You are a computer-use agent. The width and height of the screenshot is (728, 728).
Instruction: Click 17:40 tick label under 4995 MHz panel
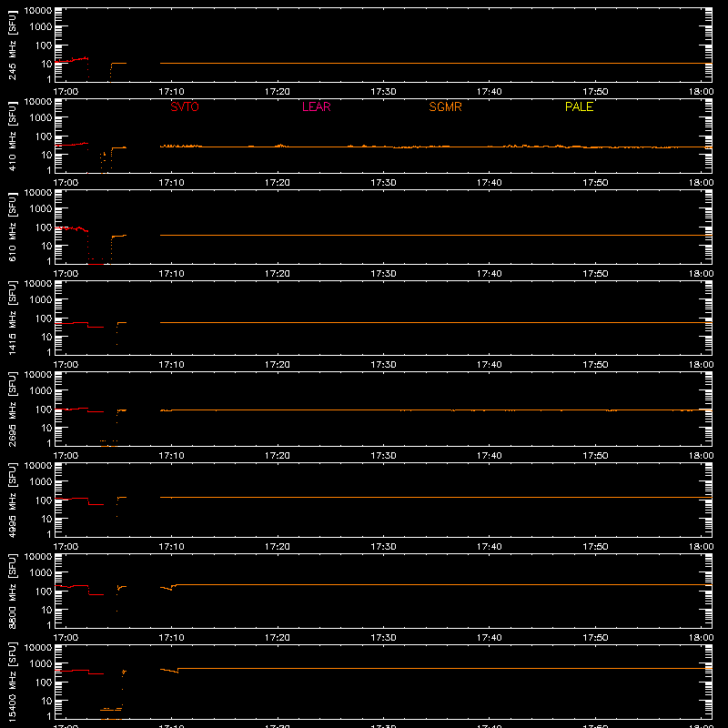click(490, 547)
